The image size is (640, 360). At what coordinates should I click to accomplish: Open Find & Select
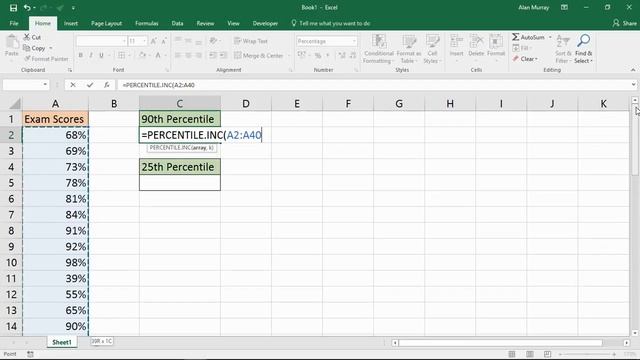(x=583, y=49)
